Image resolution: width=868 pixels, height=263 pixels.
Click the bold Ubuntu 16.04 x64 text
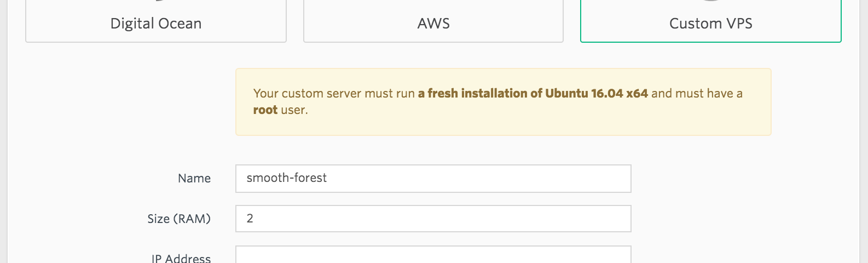click(597, 93)
